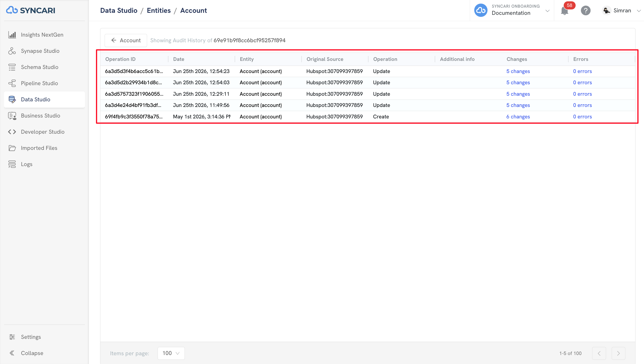Select the Synapse Studio sidebar icon
This screenshot has height=364, width=644.
click(x=12, y=51)
